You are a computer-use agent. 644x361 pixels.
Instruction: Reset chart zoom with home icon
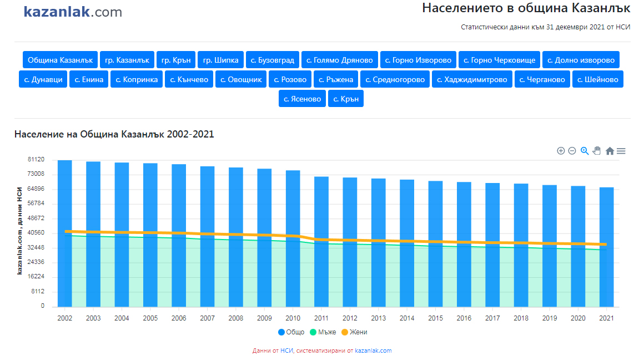tap(610, 151)
